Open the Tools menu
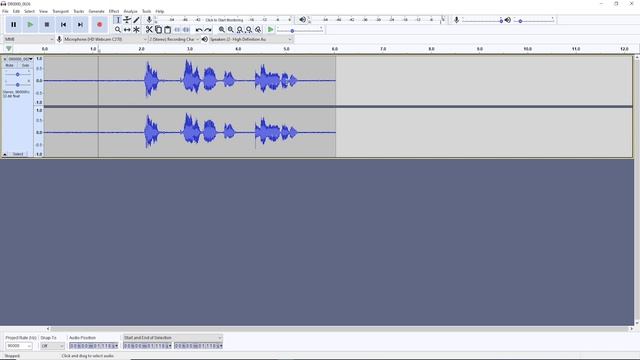The image size is (640, 360). 147,11
